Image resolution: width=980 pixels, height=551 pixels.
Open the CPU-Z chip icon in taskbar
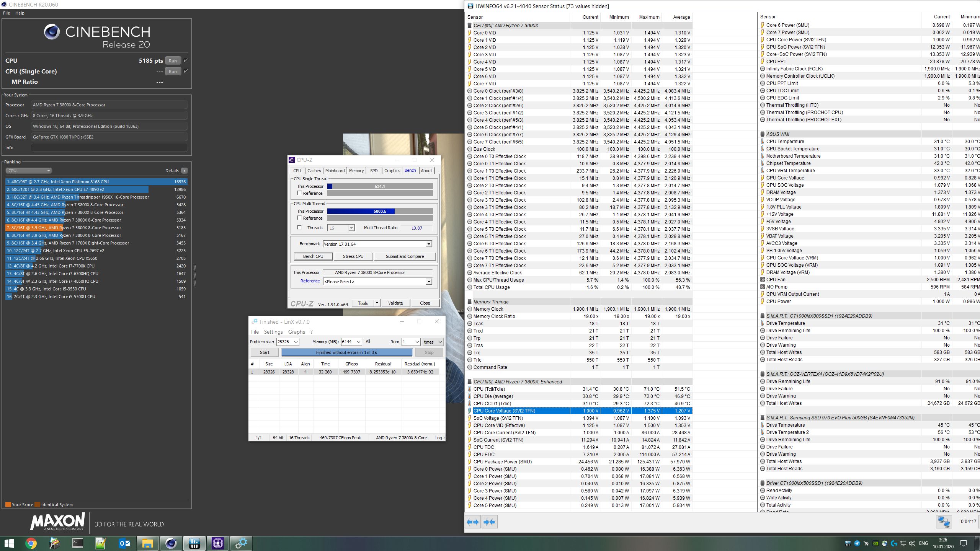click(218, 543)
